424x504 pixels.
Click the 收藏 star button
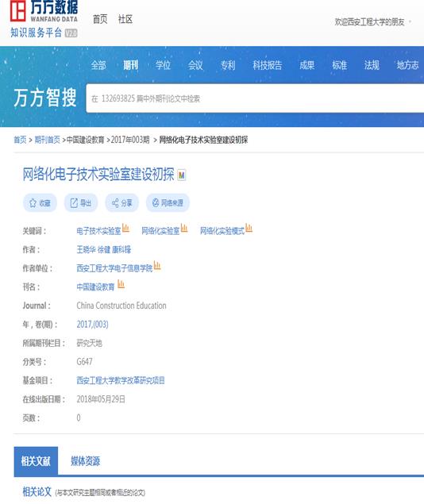click(x=40, y=203)
